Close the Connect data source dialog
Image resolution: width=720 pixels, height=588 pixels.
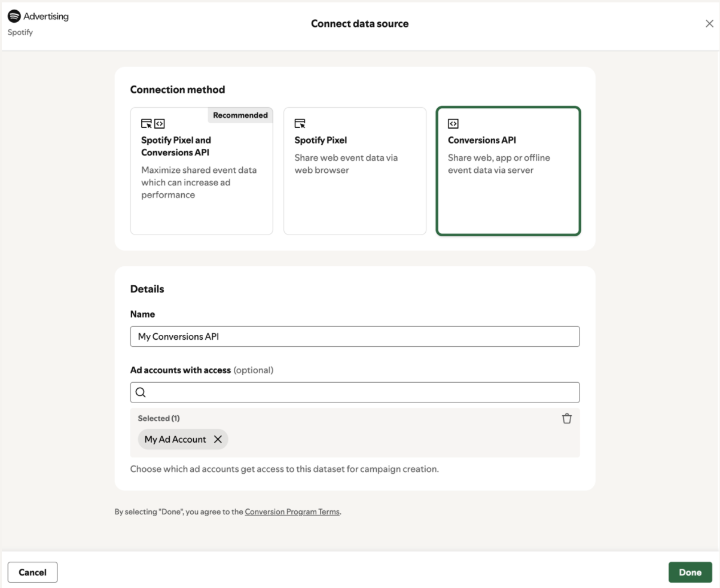tap(709, 24)
